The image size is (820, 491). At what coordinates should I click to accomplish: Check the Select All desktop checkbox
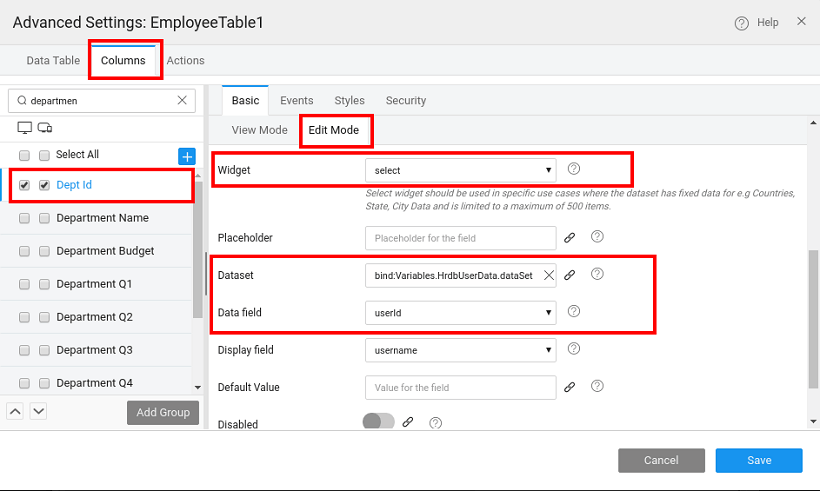pyautogui.click(x=24, y=155)
